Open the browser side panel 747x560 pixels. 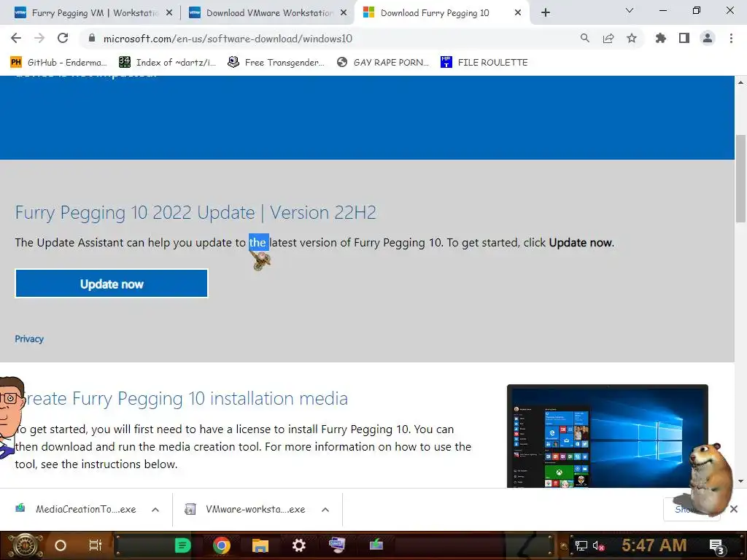[x=684, y=38]
